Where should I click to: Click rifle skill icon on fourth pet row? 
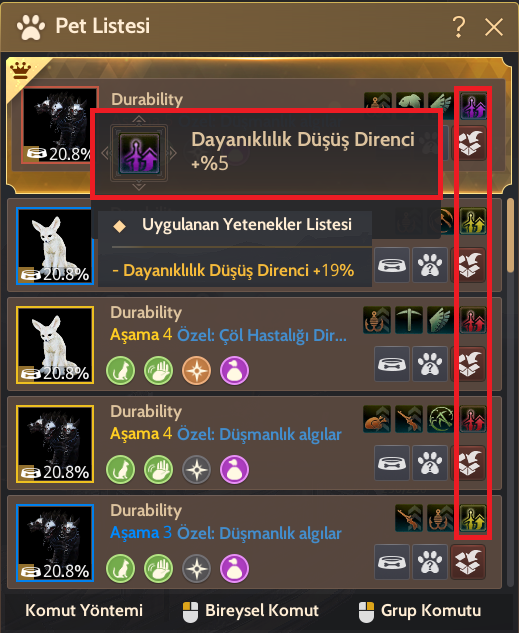409,419
